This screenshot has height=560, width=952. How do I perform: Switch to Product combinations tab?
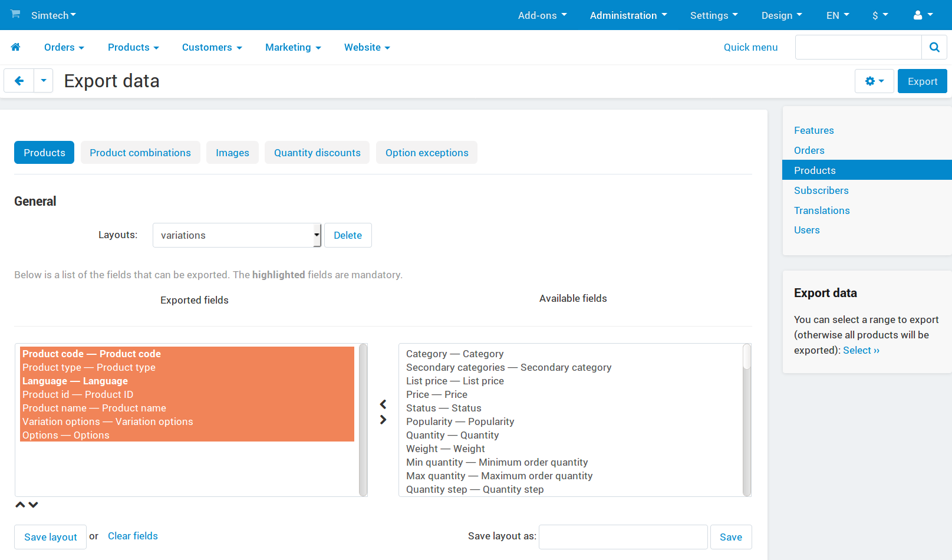(x=140, y=153)
